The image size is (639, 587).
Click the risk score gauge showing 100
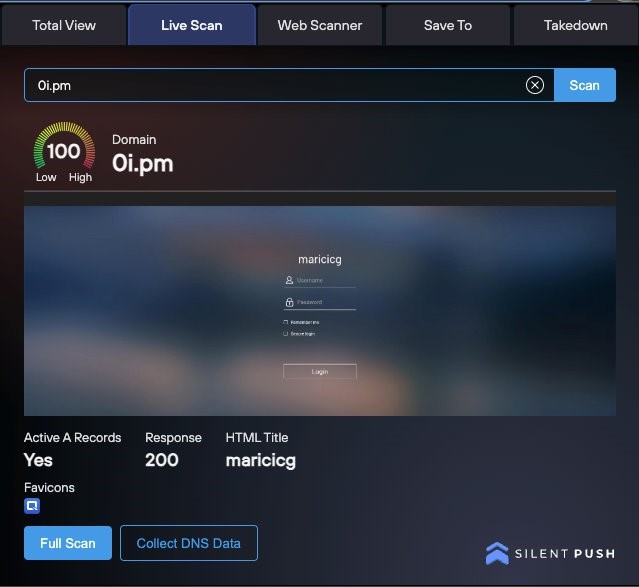click(x=64, y=152)
